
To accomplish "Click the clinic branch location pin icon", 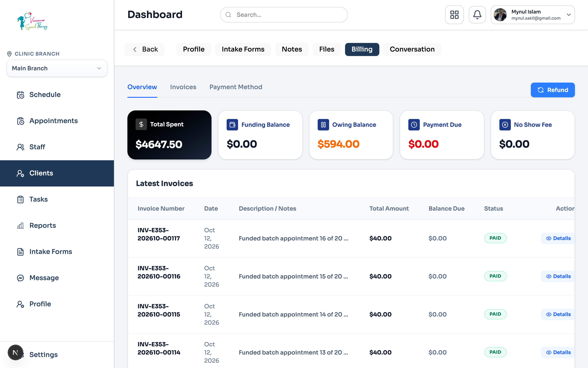I will pyautogui.click(x=9, y=54).
